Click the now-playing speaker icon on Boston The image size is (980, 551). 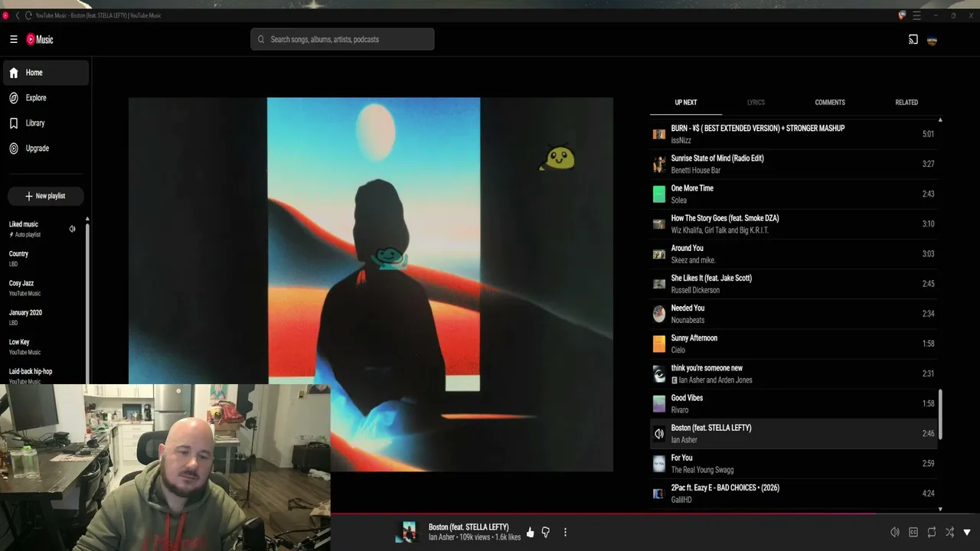tap(659, 434)
